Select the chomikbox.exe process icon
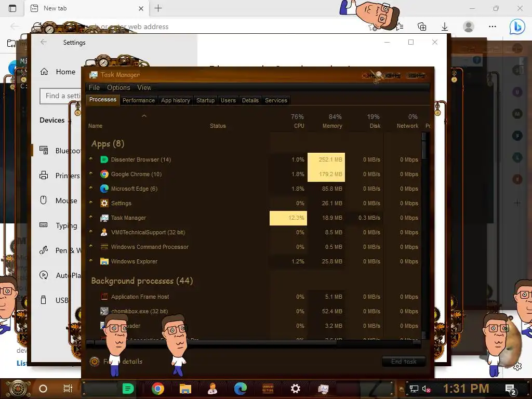The width and height of the screenshot is (532, 399). click(104, 311)
